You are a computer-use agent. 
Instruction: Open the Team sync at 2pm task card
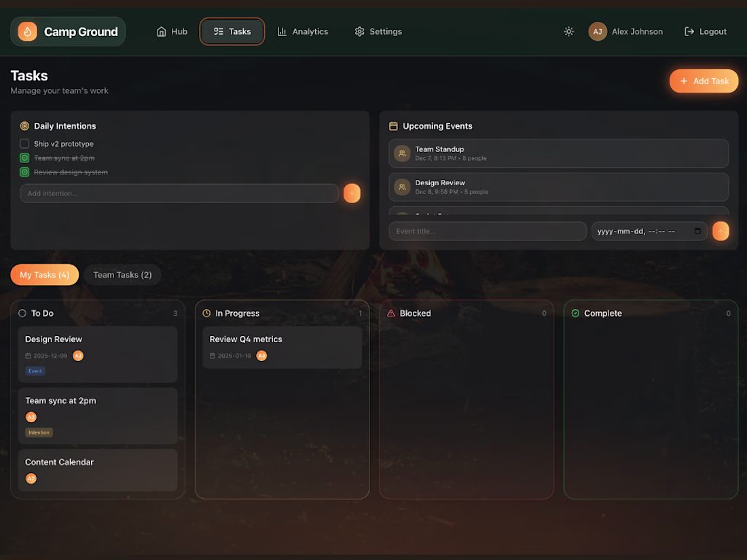pos(98,415)
